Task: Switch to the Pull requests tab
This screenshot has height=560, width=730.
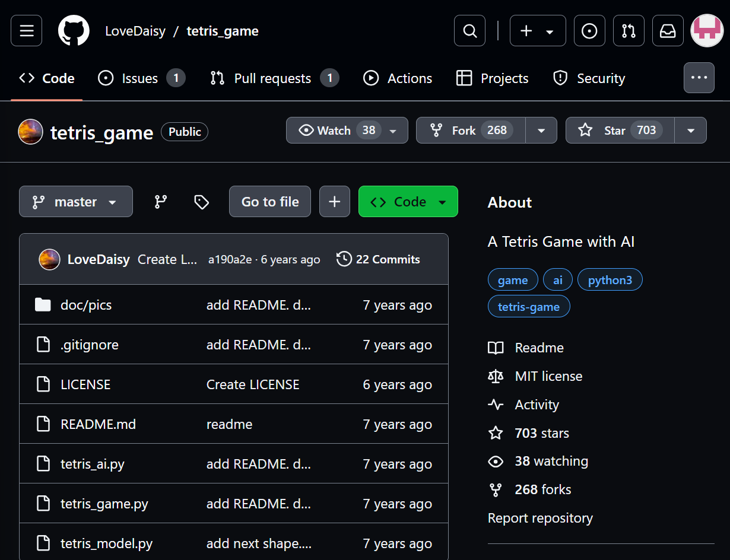Action: 275,78
